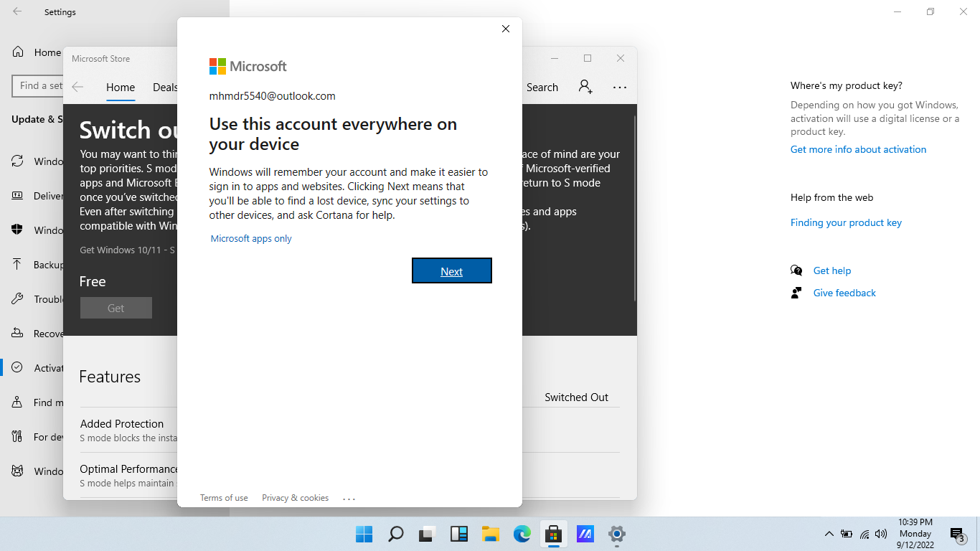The width and height of the screenshot is (980, 551).
Task: Open Settings gear icon in taskbar
Action: pyautogui.click(x=616, y=534)
